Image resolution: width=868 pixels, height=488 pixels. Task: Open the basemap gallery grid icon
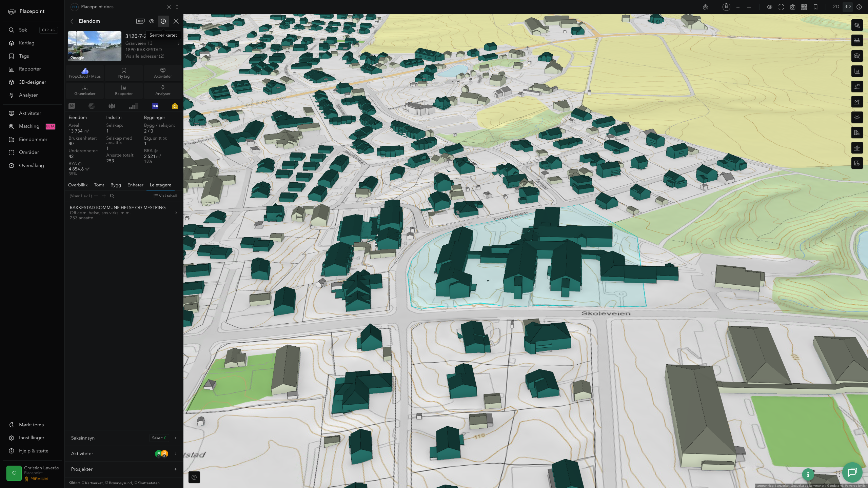pos(804,7)
